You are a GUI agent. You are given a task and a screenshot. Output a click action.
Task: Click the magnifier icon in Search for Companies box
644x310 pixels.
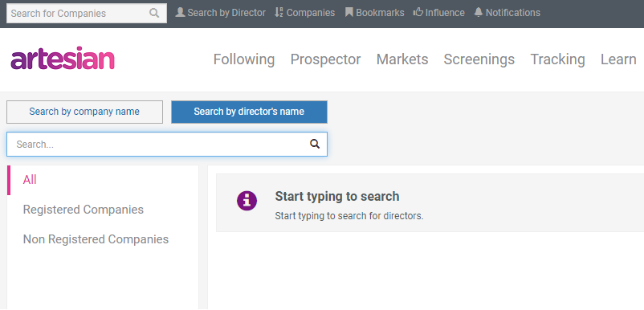[154, 13]
